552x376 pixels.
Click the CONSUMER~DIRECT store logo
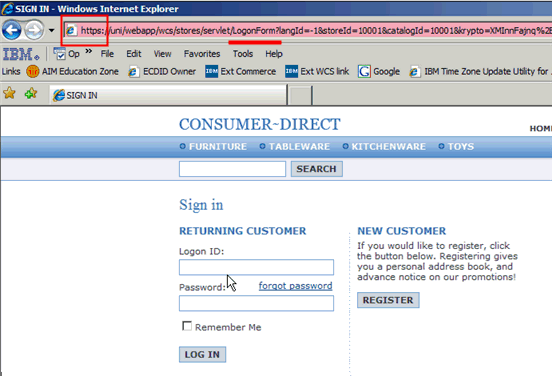[x=259, y=124]
